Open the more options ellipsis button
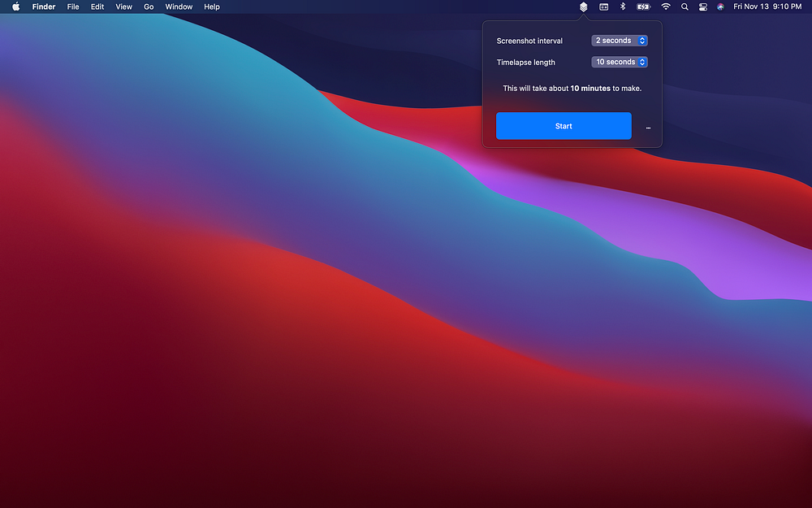 point(648,127)
